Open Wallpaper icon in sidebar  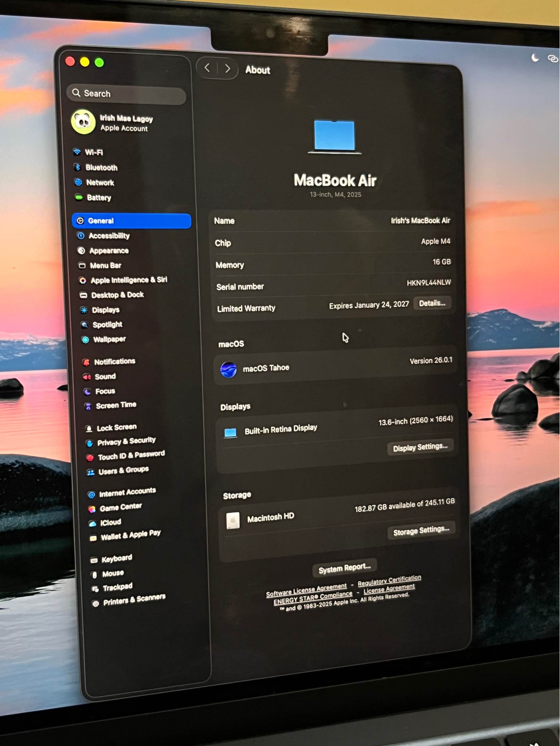point(86,340)
